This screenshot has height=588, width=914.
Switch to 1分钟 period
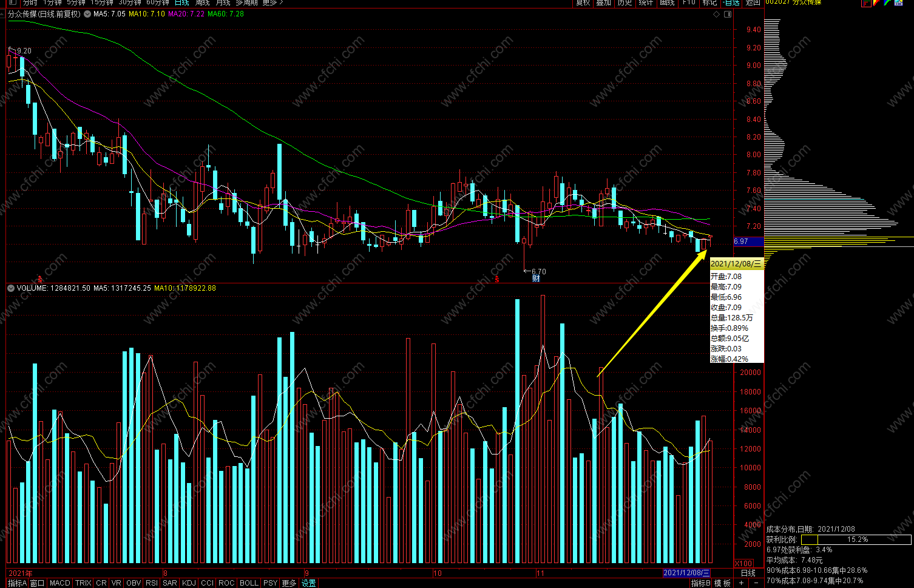pos(53,2)
